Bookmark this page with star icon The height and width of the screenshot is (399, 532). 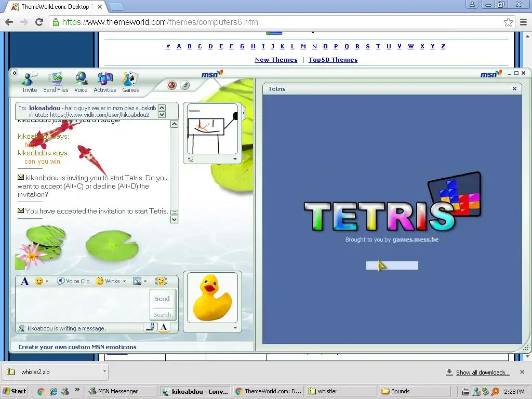(x=508, y=22)
